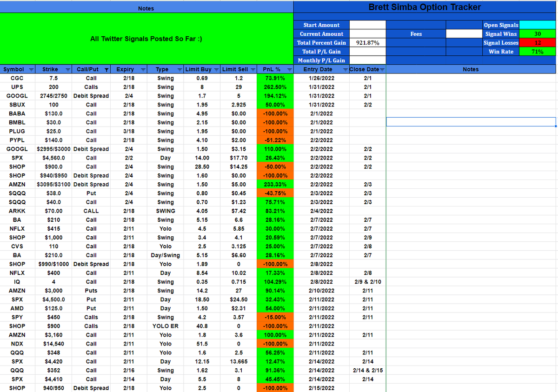Select the BABA symbol cell

pyautogui.click(x=17, y=113)
